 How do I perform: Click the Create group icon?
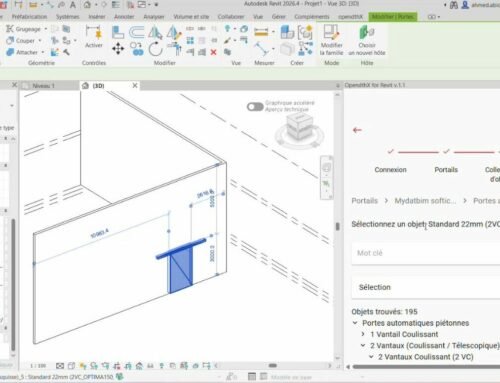tap(305, 32)
